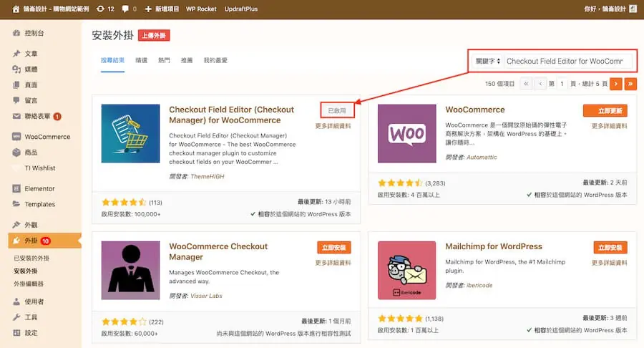The width and height of the screenshot is (644, 348).
Task: Open the Add Plugins submenu item
Action: coord(26,271)
